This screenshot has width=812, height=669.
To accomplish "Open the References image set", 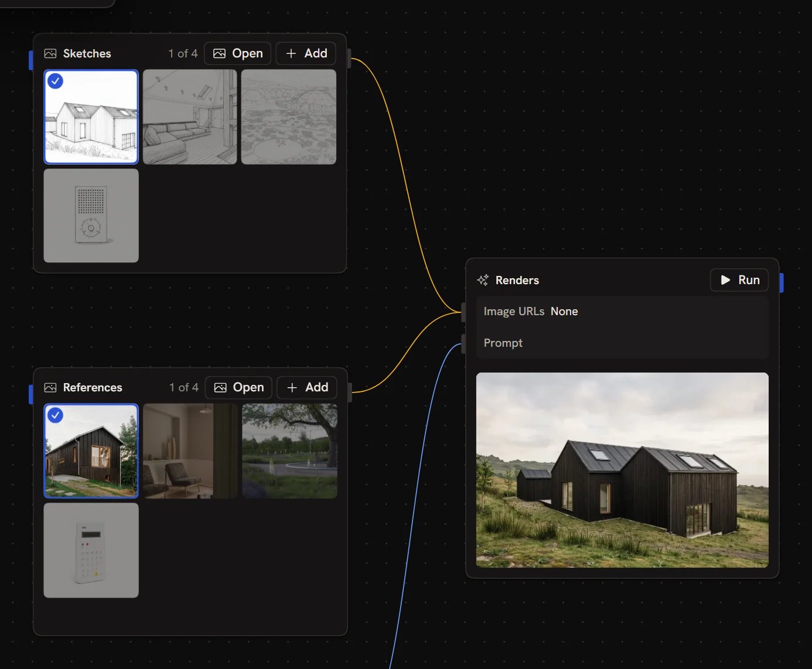I will point(238,387).
